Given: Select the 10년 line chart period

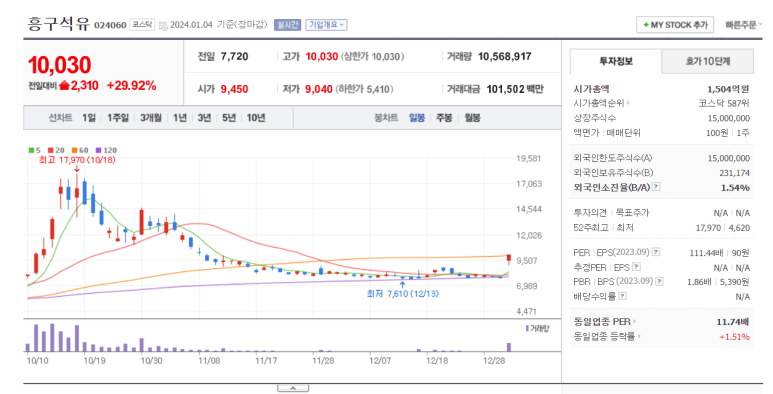Looking at the screenshot, I should pyautogui.click(x=256, y=118).
